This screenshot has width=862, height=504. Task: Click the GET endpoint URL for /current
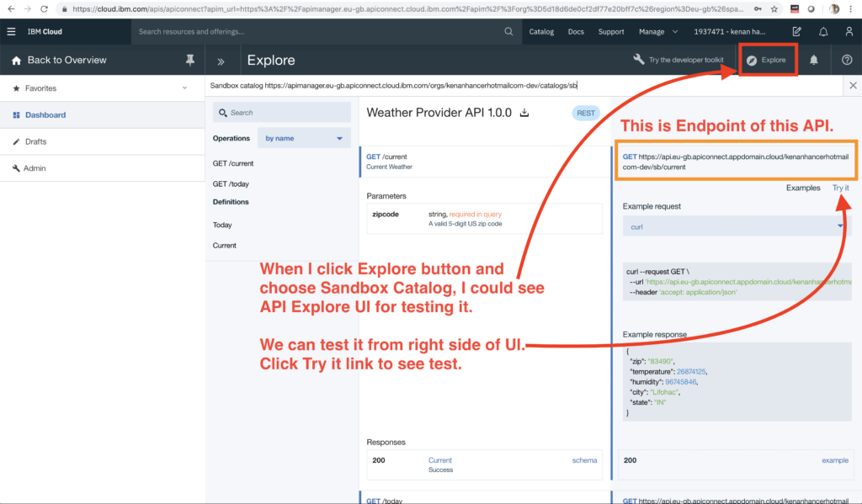pos(736,162)
